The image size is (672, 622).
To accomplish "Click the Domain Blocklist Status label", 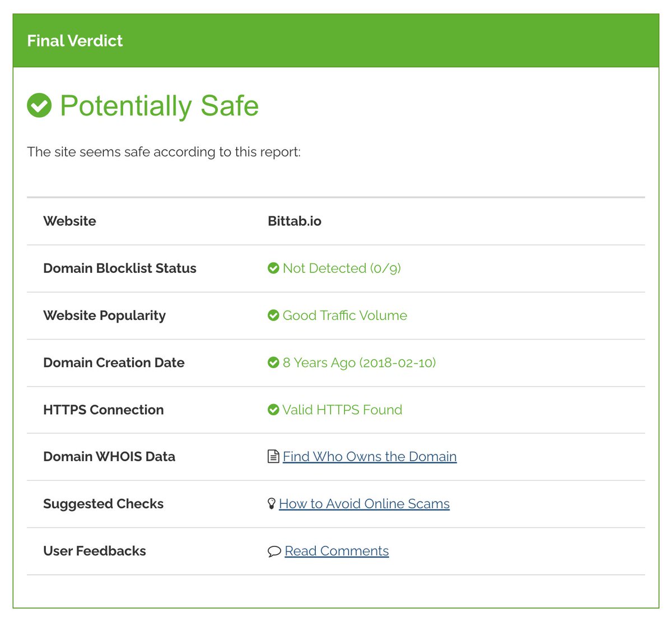I will coord(119,268).
